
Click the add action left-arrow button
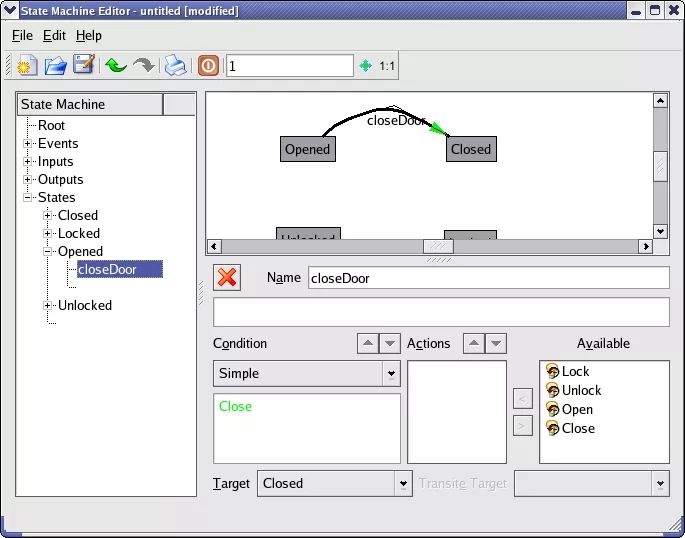coord(522,400)
